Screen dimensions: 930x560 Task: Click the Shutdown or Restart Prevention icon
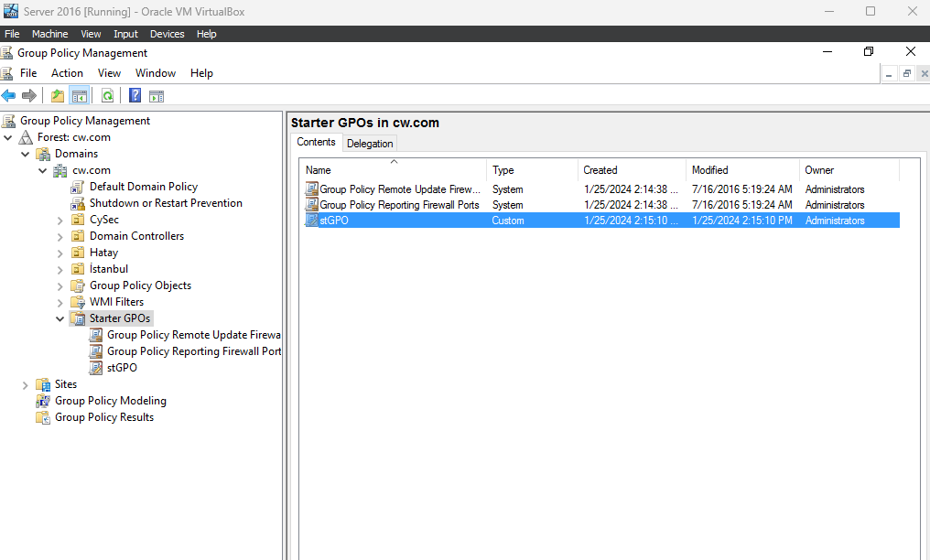click(x=78, y=204)
